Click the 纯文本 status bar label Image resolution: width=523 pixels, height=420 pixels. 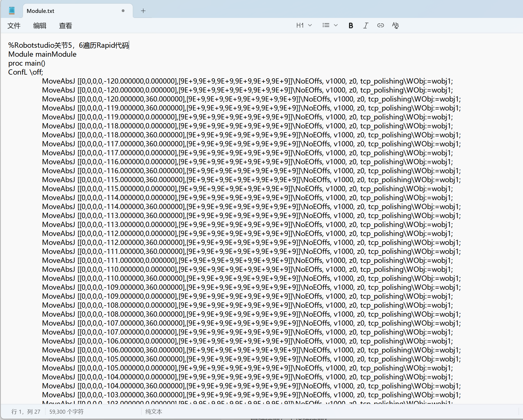154,412
